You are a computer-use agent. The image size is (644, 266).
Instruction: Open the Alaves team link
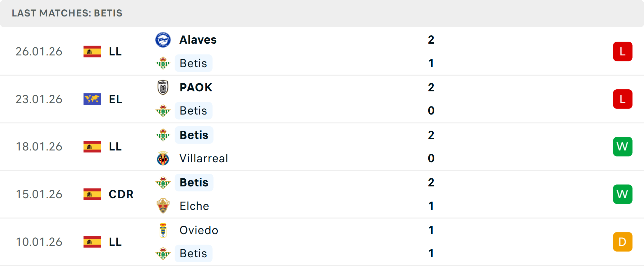[x=198, y=40]
